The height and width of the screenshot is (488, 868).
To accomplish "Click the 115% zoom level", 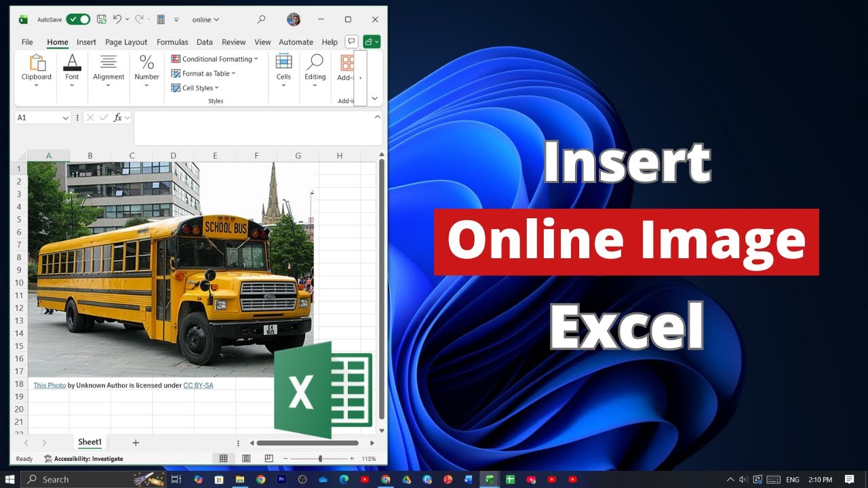I will 368,459.
